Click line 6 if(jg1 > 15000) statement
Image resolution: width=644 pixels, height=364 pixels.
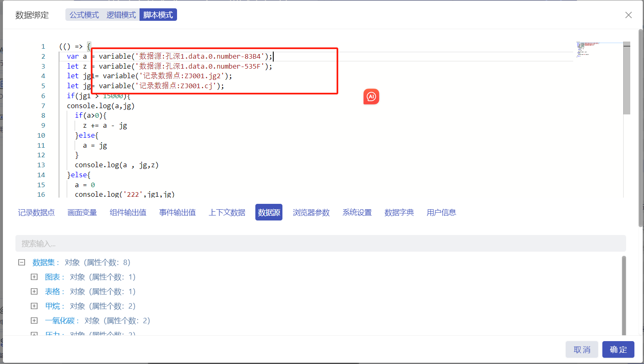[99, 96]
